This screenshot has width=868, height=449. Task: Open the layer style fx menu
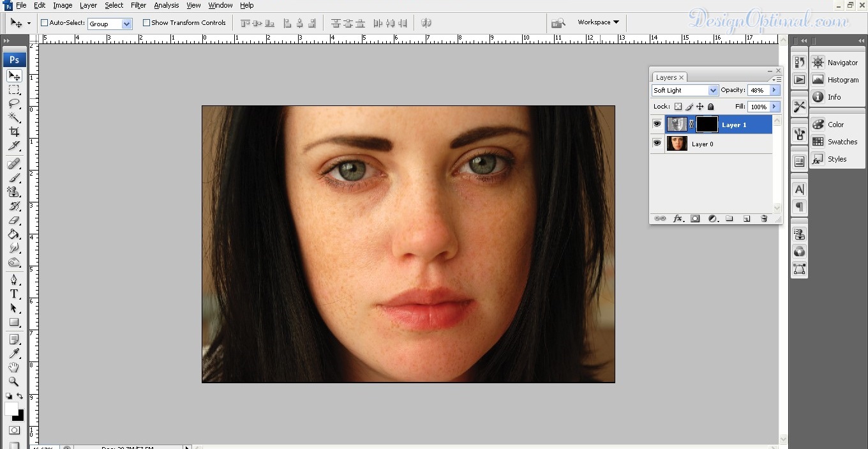pyautogui.click(x=678, y=218)
